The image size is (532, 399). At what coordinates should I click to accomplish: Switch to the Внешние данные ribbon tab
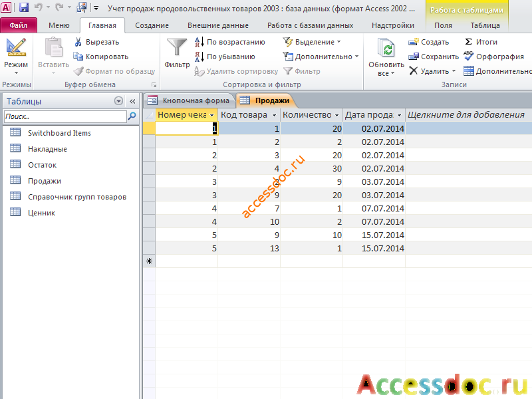pyautogui.click(x=218, y=25)
